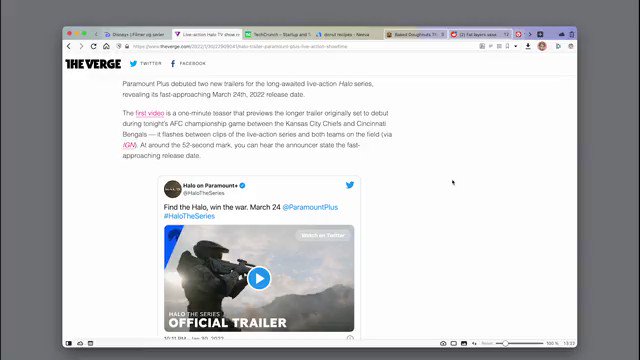The width and height of the screenshot is (640, 360).
Task: Switch to the Baked Doughnuts tab
Action: [416, 35]
